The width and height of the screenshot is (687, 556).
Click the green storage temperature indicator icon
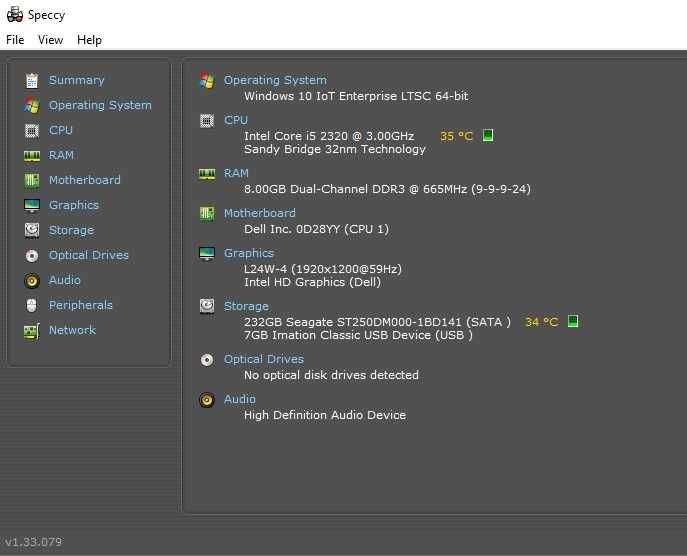[573, 321]
